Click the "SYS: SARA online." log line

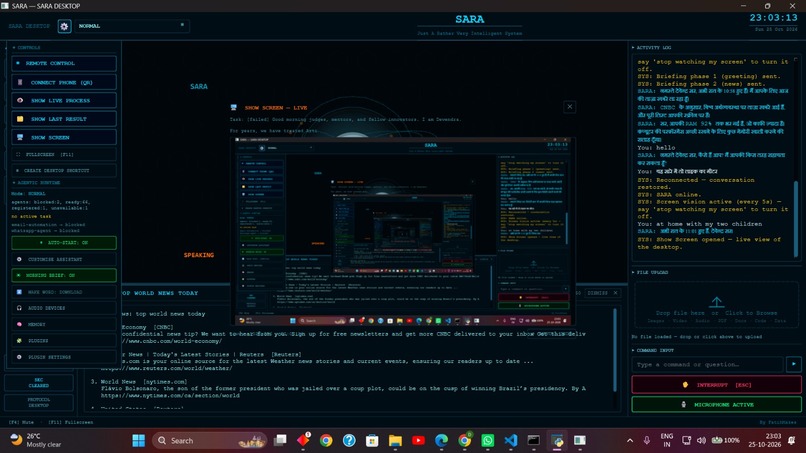669,195
